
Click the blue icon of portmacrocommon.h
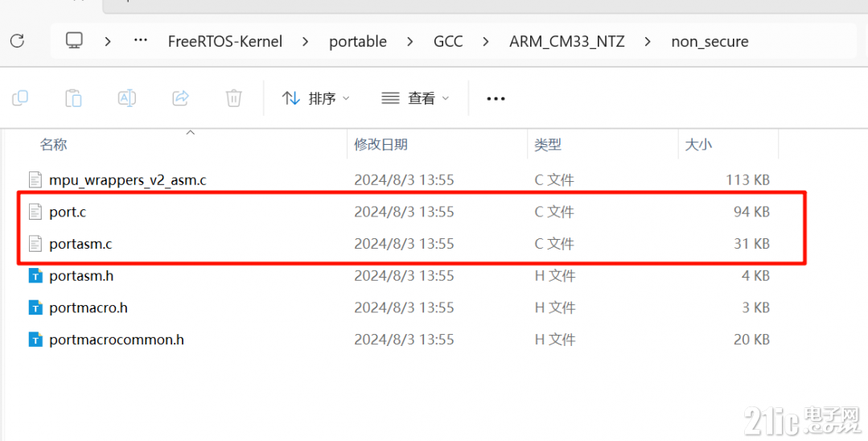tap(35, 340)
